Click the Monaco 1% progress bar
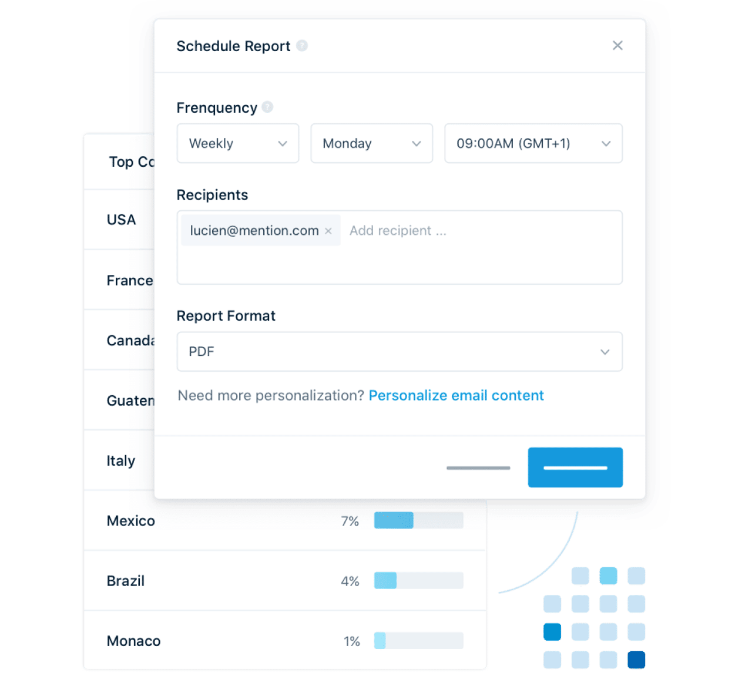 point(419,641)
